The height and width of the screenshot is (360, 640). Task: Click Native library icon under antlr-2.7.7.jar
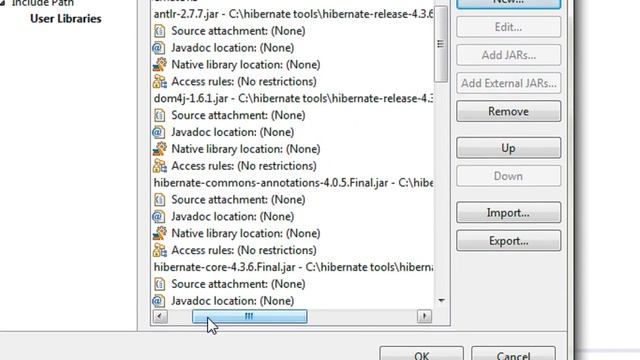click(160, 64)
